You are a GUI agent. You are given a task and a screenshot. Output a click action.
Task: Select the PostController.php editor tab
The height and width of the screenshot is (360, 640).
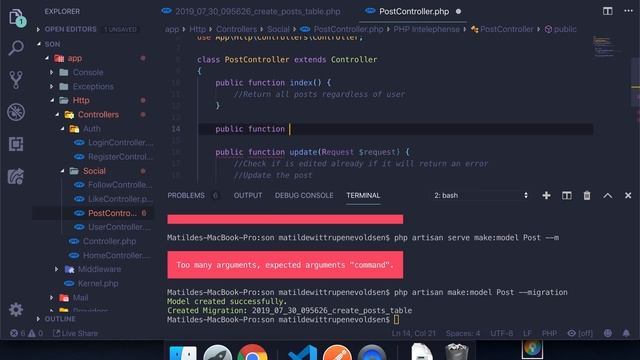[413, 11]
